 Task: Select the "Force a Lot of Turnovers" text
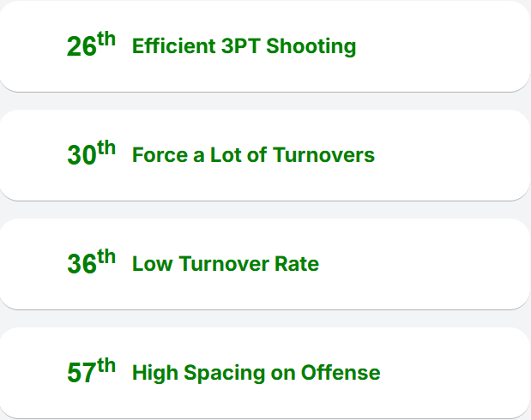click(253, 155)
